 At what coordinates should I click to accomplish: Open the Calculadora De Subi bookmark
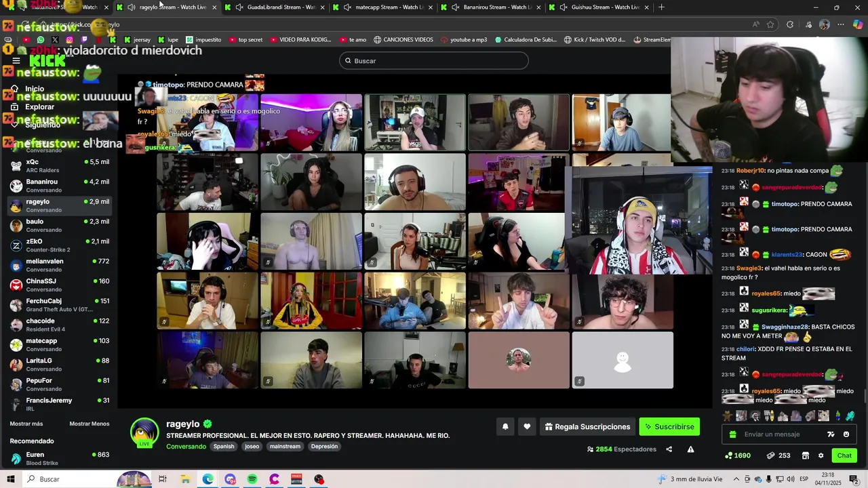point(526,40)
